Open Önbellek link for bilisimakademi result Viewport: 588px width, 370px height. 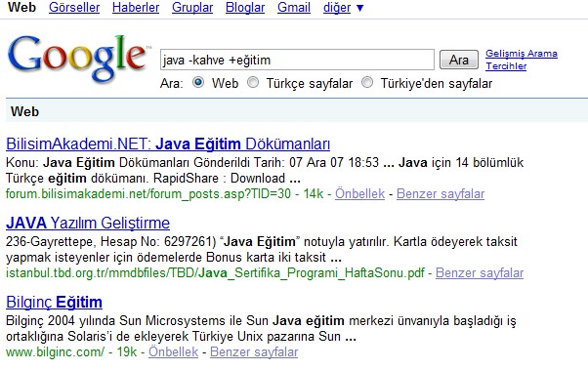pos(359,194)
